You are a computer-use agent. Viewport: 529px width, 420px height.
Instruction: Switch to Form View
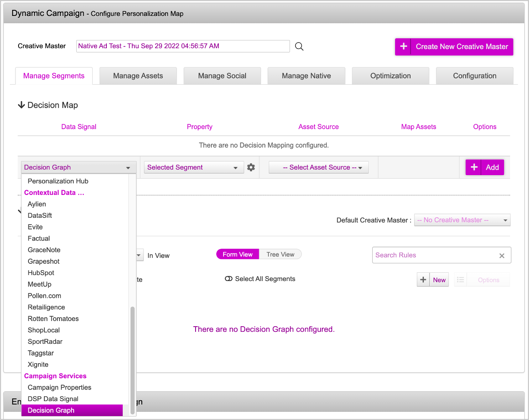[237, 254]
